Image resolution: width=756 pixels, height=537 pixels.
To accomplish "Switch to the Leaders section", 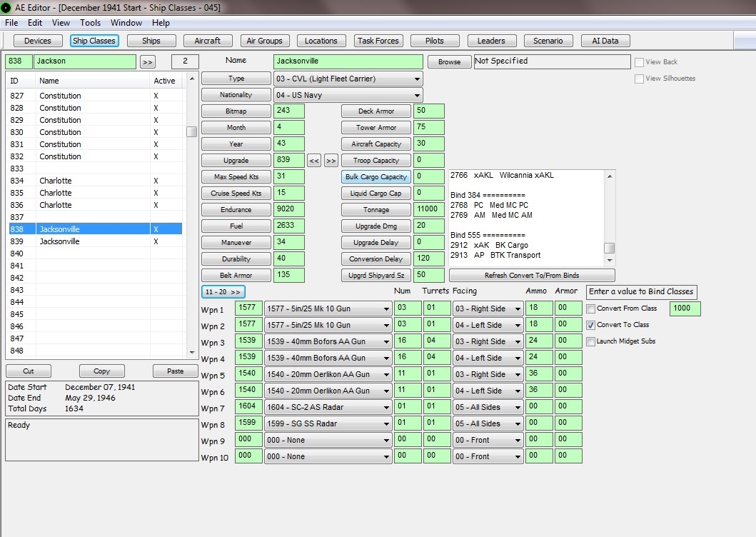I will pos(491,41).
